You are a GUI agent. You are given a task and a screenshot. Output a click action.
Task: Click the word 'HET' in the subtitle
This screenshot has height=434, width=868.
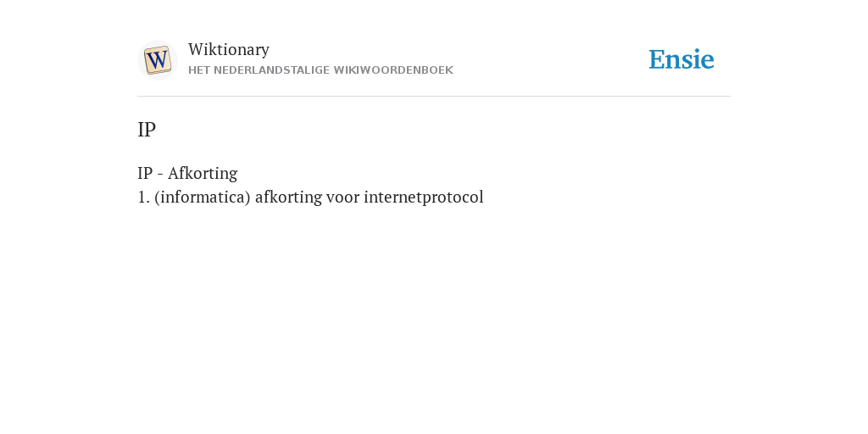pos(198,70)
